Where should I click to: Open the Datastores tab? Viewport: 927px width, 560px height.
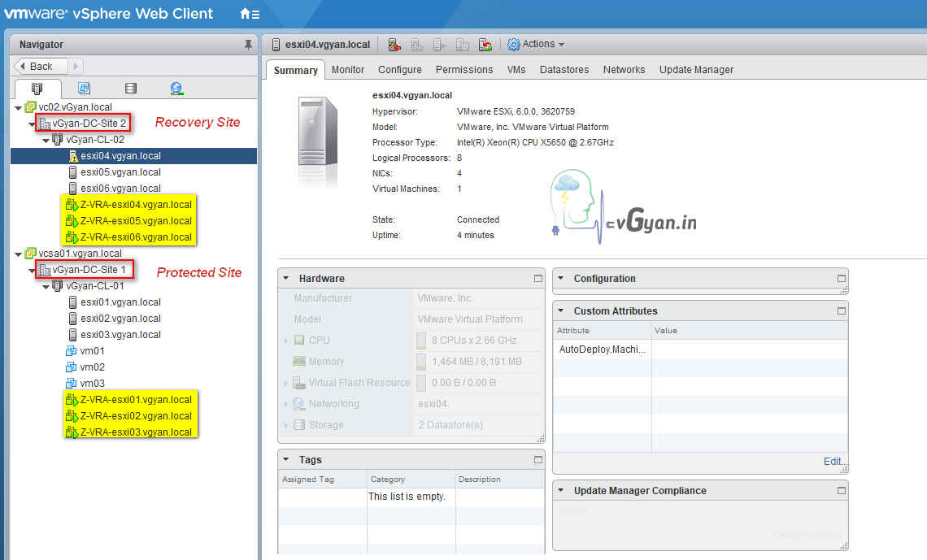pos(564,70)
